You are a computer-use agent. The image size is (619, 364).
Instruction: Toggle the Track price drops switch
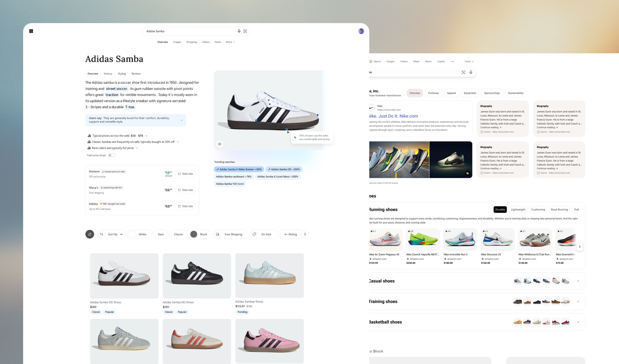coord(112,155)
